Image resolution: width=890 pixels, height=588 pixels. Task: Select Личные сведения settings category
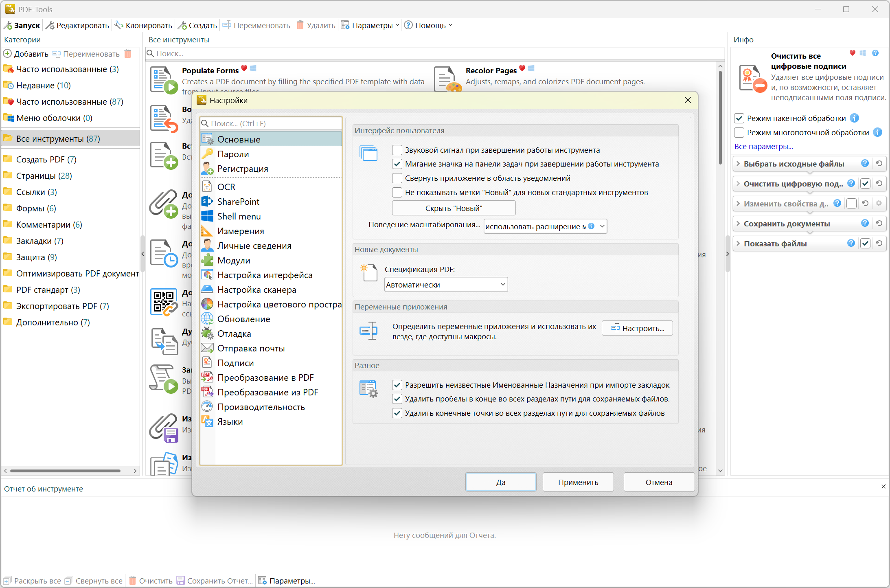click(x=271, y=246)
